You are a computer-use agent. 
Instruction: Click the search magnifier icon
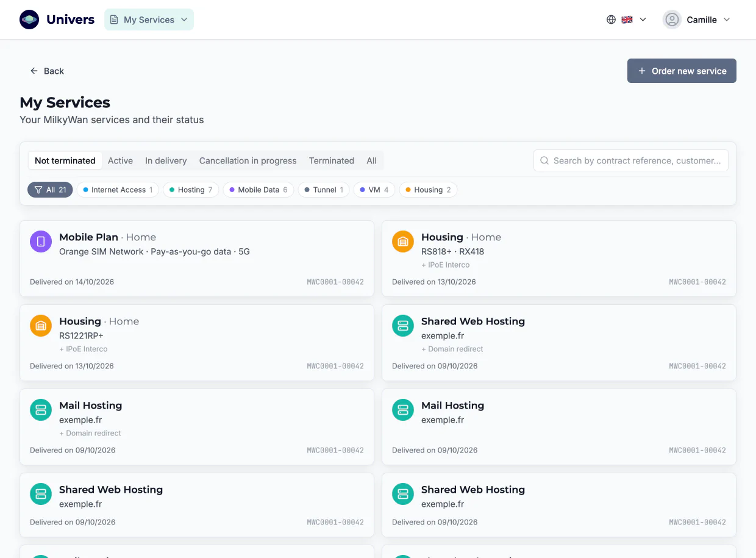click(x=544, y=160)
